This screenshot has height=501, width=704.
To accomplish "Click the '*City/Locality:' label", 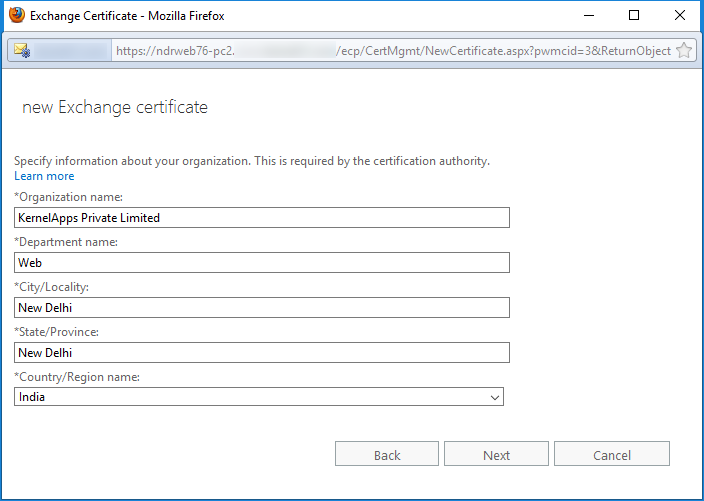I will click(x=52, y=287).
